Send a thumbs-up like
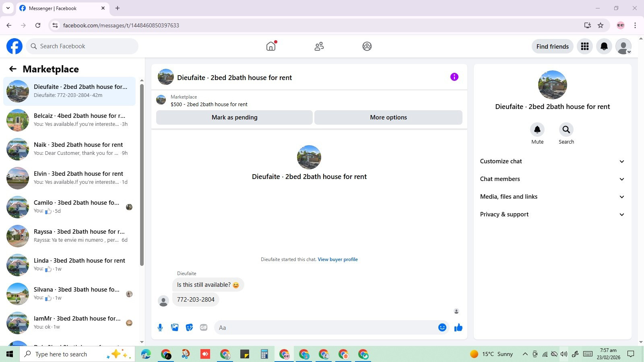Viewport: 644px width, 362px height. pos(458,327)
